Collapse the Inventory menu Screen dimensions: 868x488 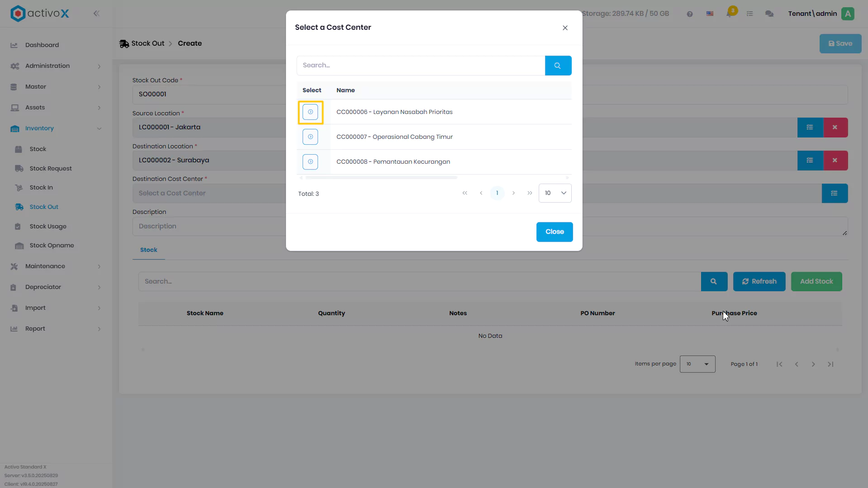point(55,128)
